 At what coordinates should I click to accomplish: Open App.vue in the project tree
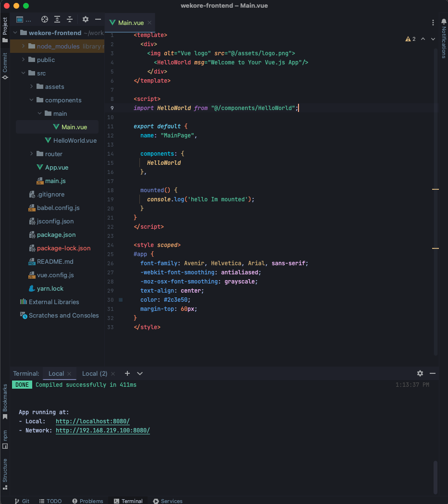[52, 168]
